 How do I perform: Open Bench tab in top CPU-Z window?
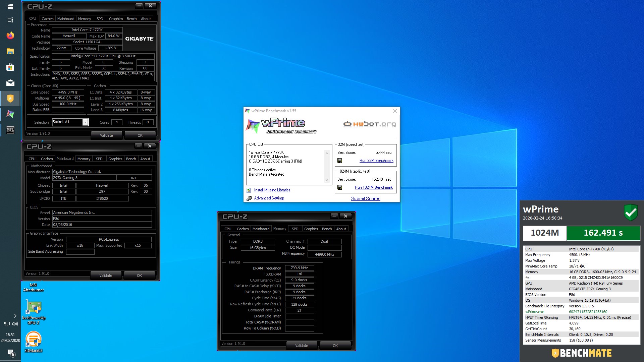[131, 19]
